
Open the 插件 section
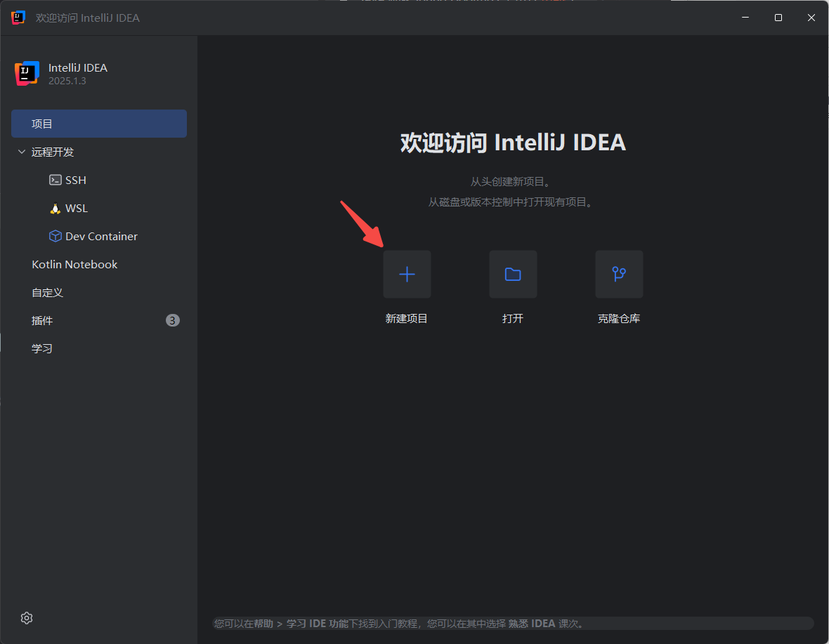pyautogui.click(x=99, y=320)
